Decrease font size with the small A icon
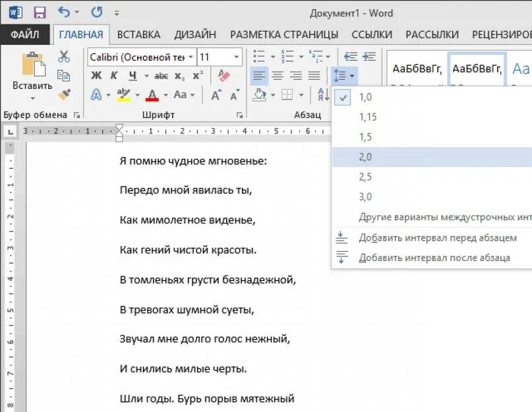 (235, 95)
